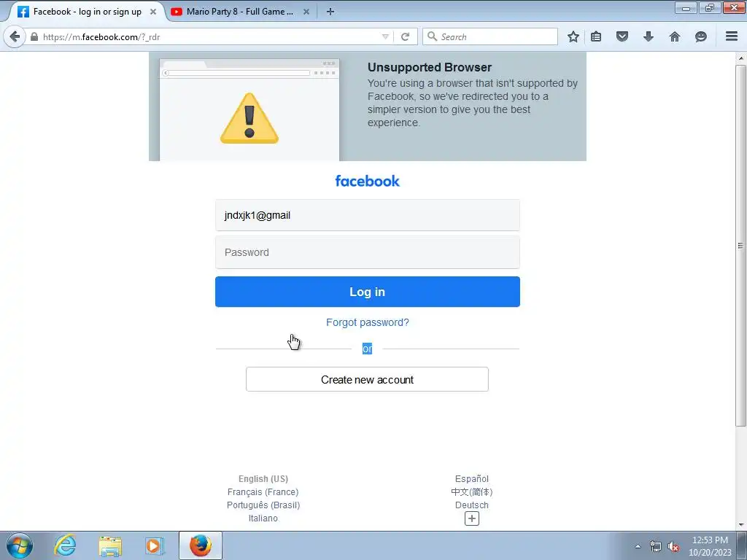
Task: Click the warning browser illustration image
Action: coord(249,110)
